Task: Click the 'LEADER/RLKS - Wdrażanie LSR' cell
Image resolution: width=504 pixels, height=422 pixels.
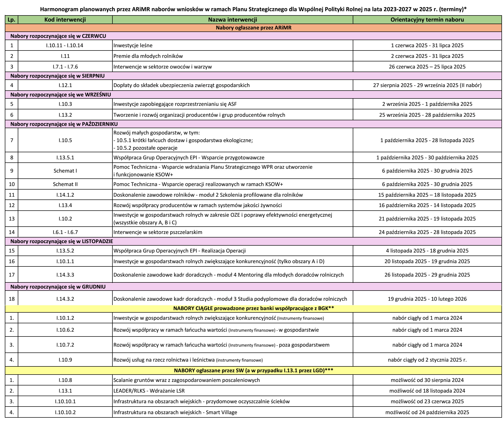Action: pos(149,391)
